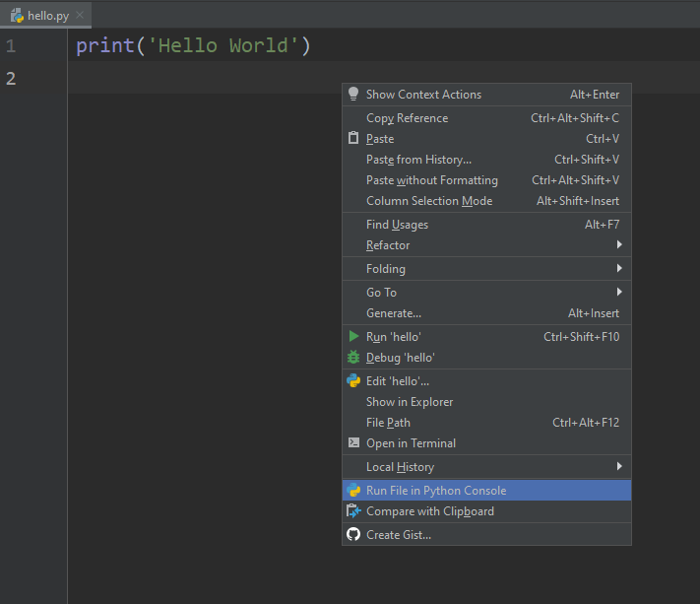Screen dimensions: 700x604
Task: Expand the Refactor submenu arrow
Action: 619,245
